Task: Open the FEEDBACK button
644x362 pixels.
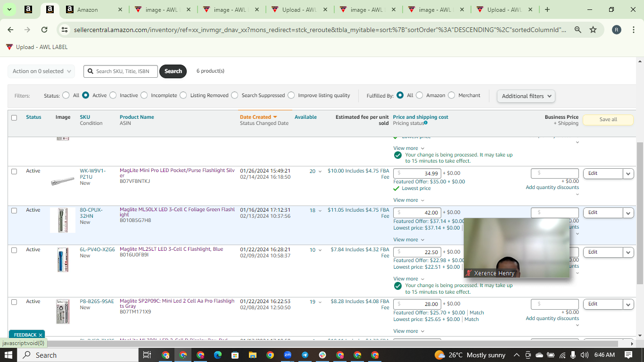Action: (26, 335)
